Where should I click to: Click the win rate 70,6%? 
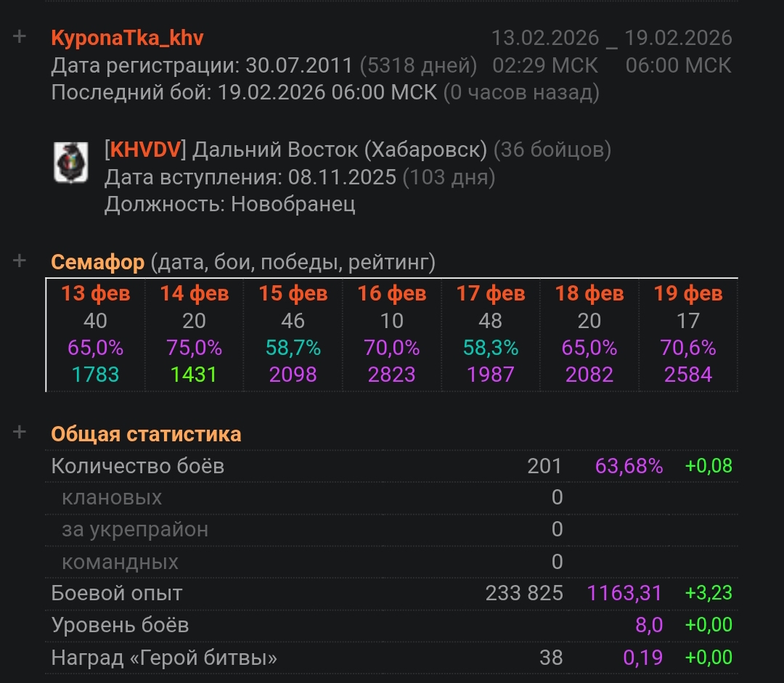click(688, 348)
